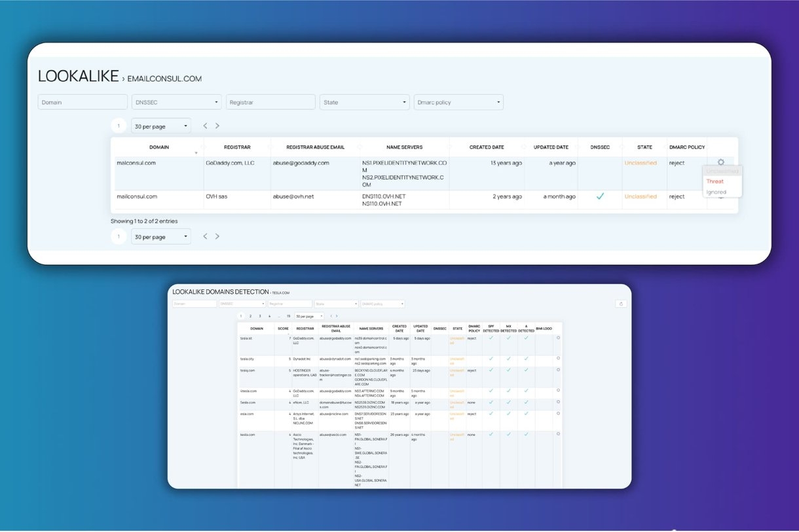Click the DNSSEC checkmark in mailconsul.com row
The image size is (799, 532).
pos(600,196)
